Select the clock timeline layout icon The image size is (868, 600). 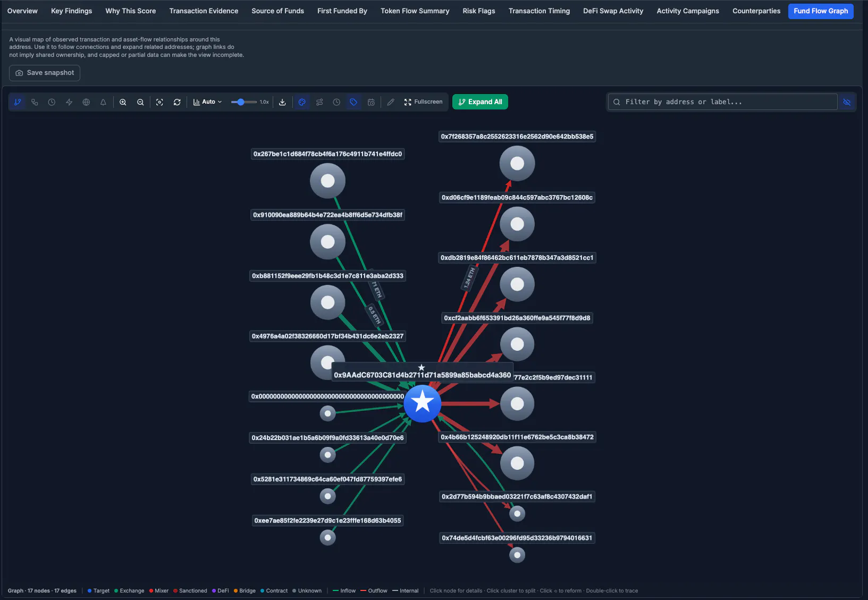click(x=52, y=102)
